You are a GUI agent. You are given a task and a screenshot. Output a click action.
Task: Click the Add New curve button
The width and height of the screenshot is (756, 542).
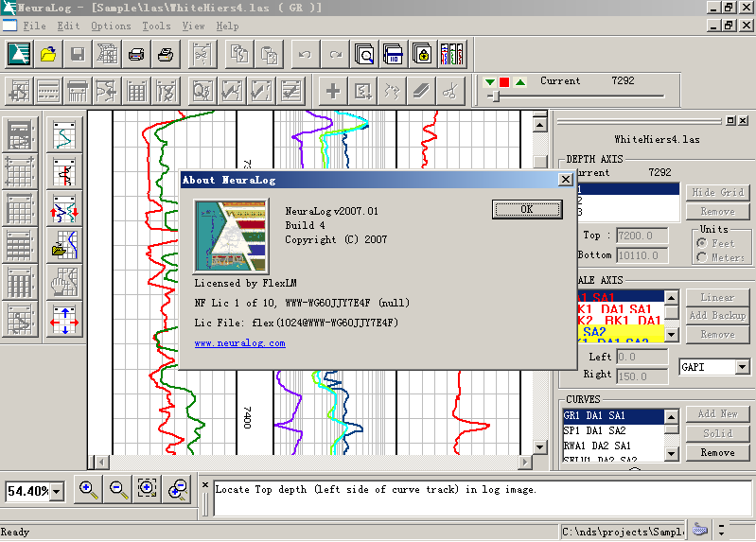click(718, 413)
